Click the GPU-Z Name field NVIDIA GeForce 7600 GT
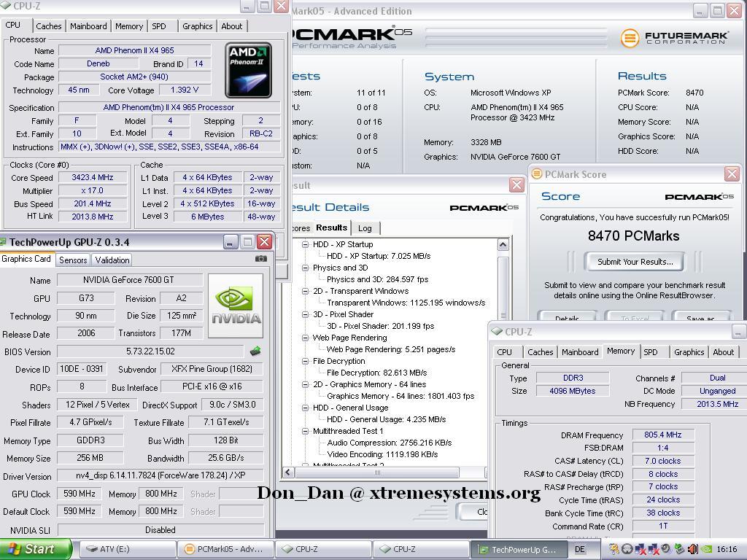The height and width of the screenshot is (560, 747). pyautogui.click(x=128, y=280)
